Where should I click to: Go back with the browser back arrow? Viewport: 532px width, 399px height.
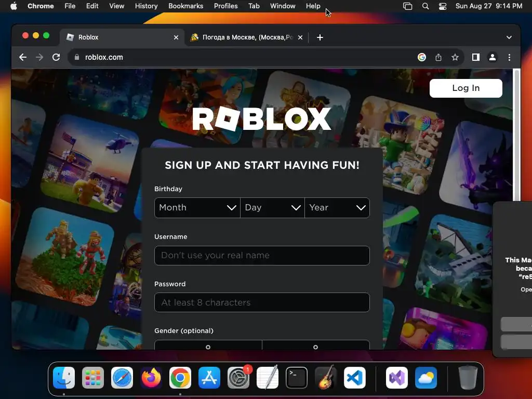click(x=23, y=57)
